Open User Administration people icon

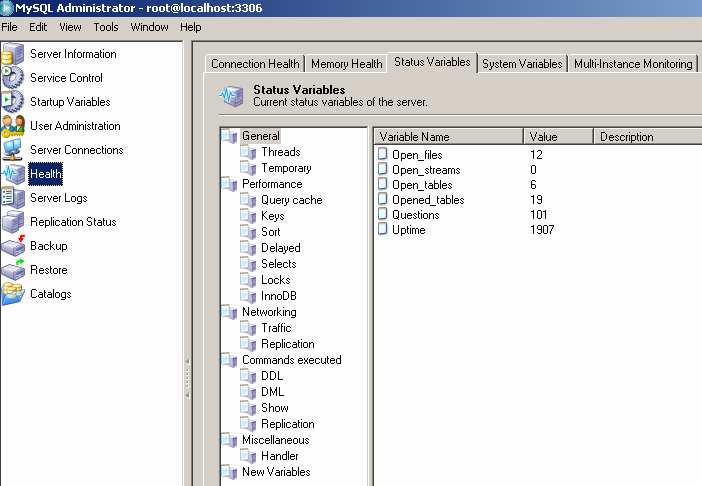(13, 126)
